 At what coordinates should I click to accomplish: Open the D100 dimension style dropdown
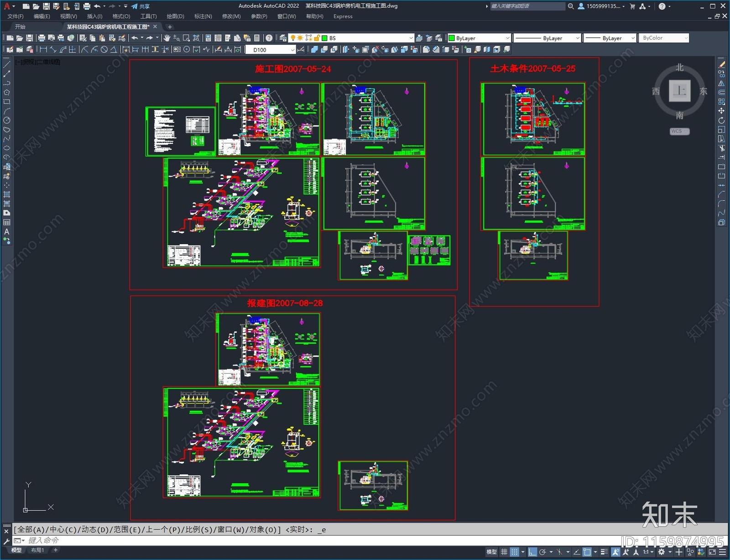coord(292,50)
